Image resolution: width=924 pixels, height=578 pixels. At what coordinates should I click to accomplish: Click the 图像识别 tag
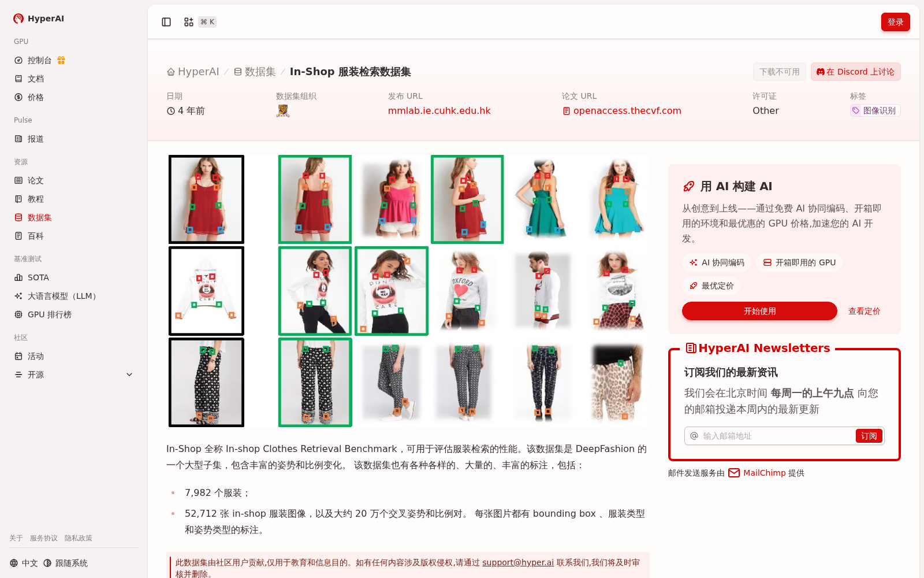[875, 110]
